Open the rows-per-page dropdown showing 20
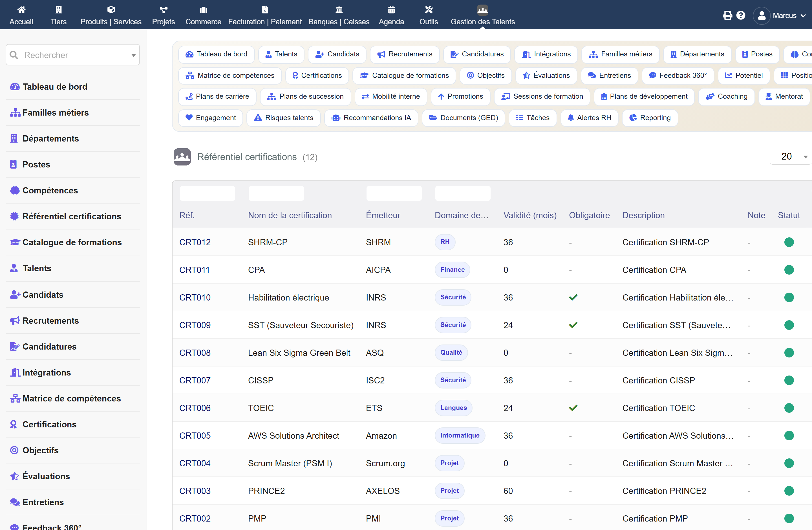This screenshot has height=530, width=812. pyautogui.click(x=791, y=156)
